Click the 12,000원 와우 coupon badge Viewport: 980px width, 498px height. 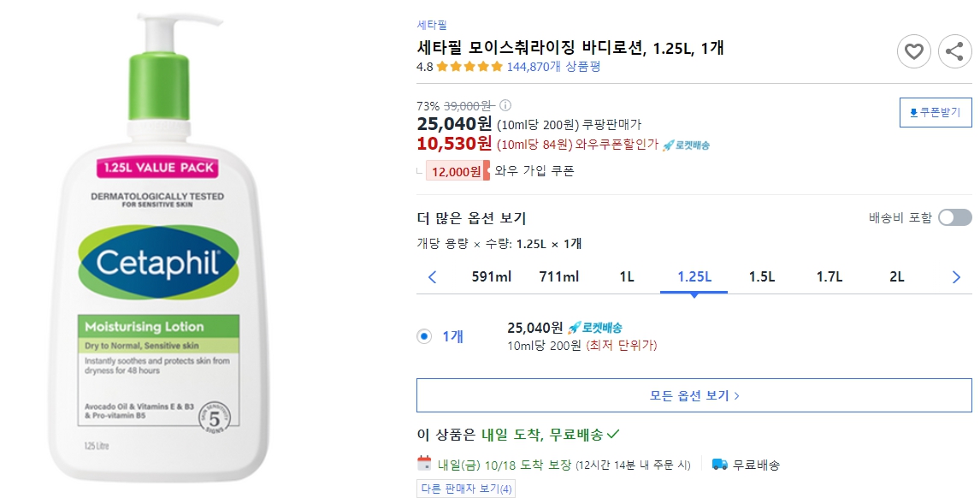457,172
